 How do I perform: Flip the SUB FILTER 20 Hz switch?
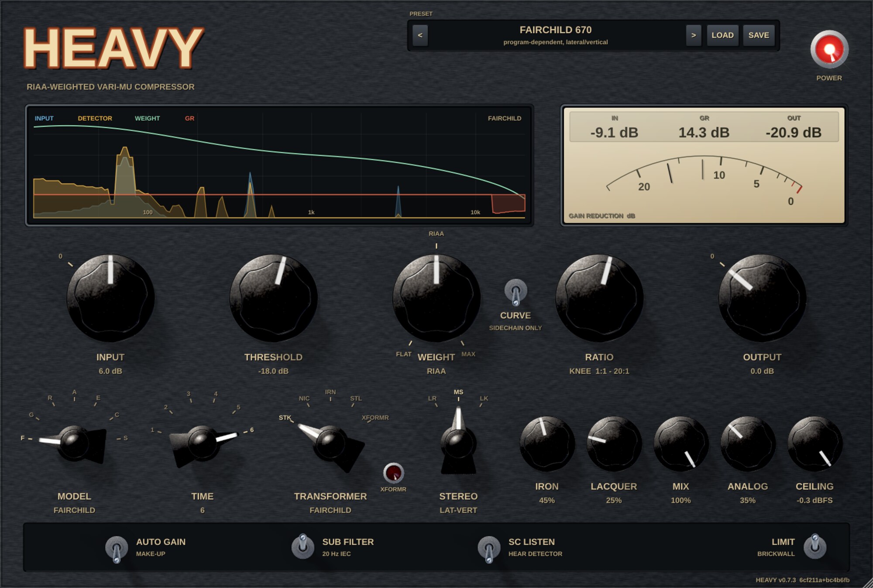coord(303,546)
